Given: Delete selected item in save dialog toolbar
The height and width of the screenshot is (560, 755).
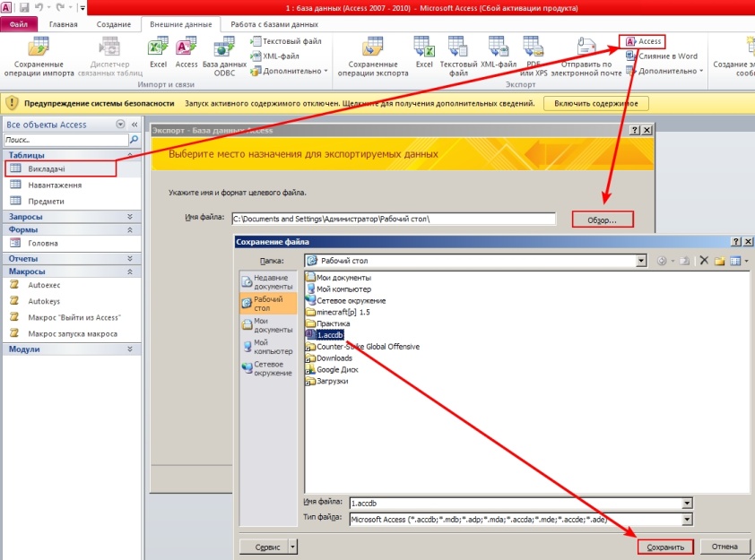Looking at the screenshot, I should [x=704, y=261].
